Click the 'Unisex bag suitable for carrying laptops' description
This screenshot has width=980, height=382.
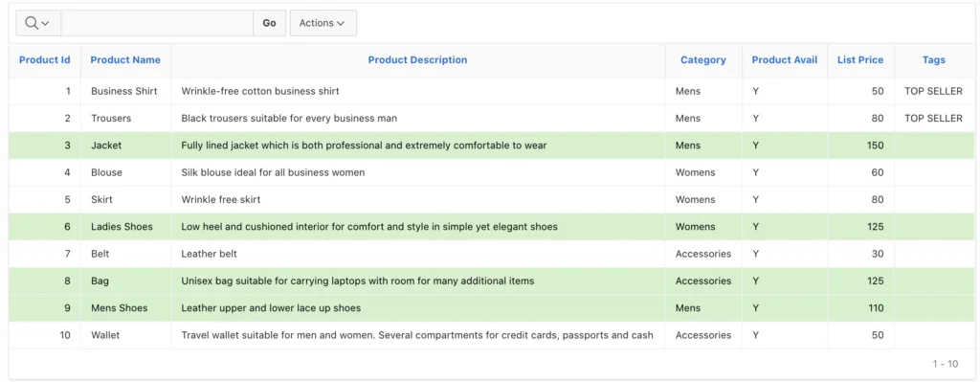point(358,281)
